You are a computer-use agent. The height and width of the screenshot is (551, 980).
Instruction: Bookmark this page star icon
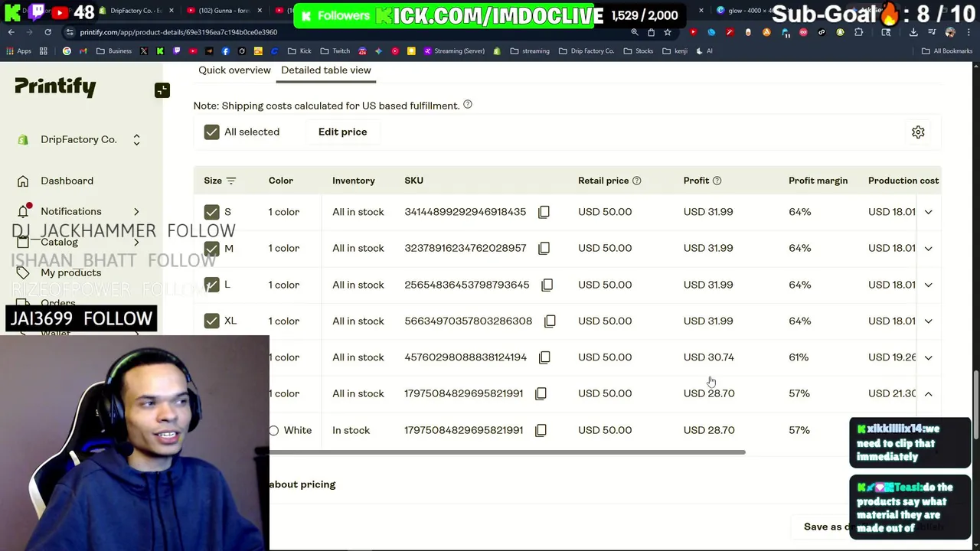pos(668,32)
